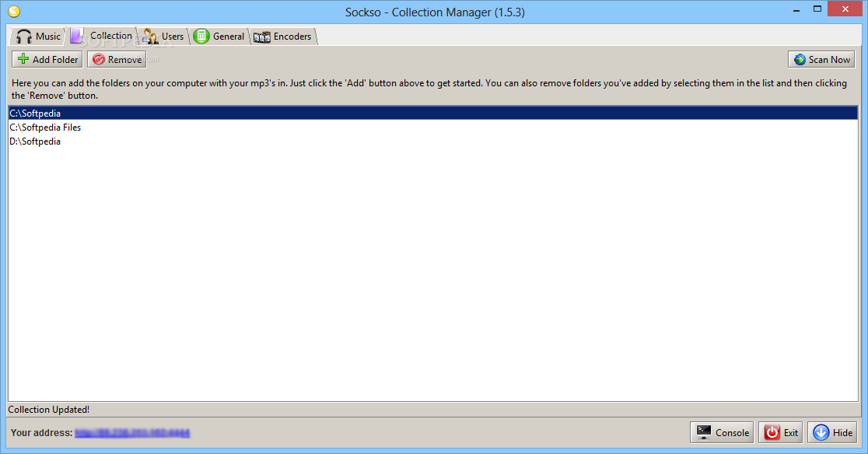Open the blurred server address link
Image resolution: width=868 pixels, height=454 pixels.
[x=132, y=433]
